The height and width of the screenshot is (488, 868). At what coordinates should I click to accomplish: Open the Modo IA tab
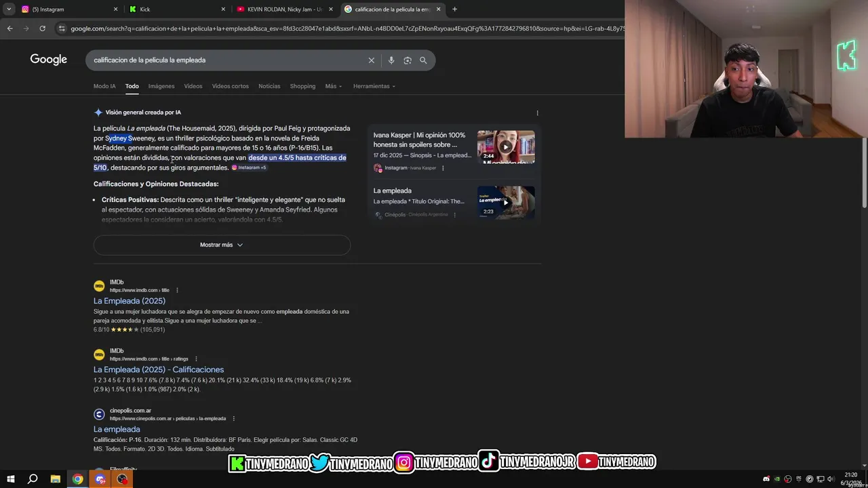(104, 86)
